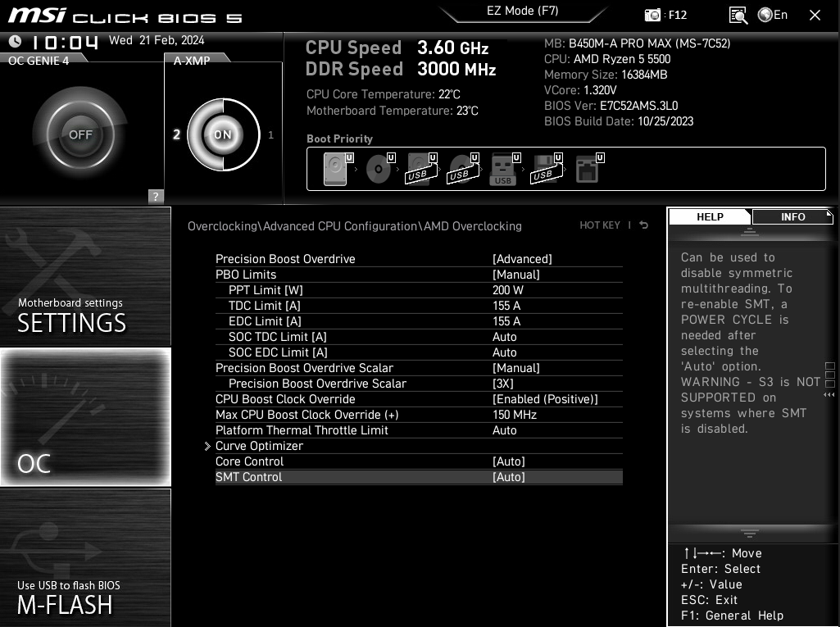This screenshot has height=627, width=840.
Task: Change PBO Limits [Manual] value
Action: click(x=516, y=275)
